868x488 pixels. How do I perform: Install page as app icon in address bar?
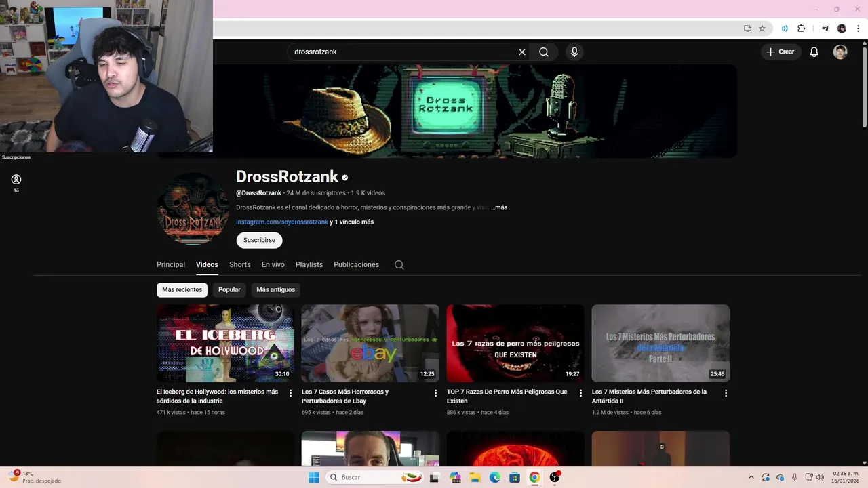click(747, 28)
